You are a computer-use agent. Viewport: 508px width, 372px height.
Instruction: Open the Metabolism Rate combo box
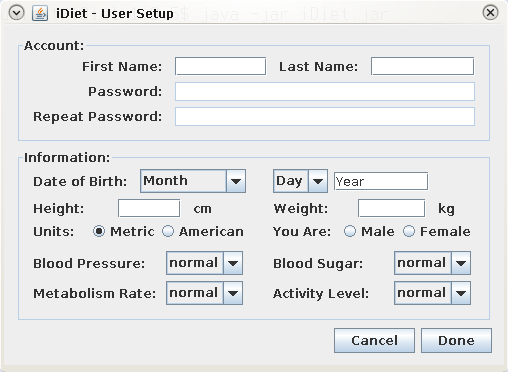tap(204, 293)
